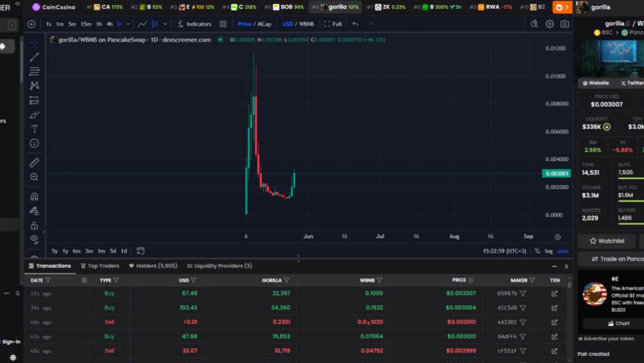Hide all drawings with eye icon

[34, 239]
